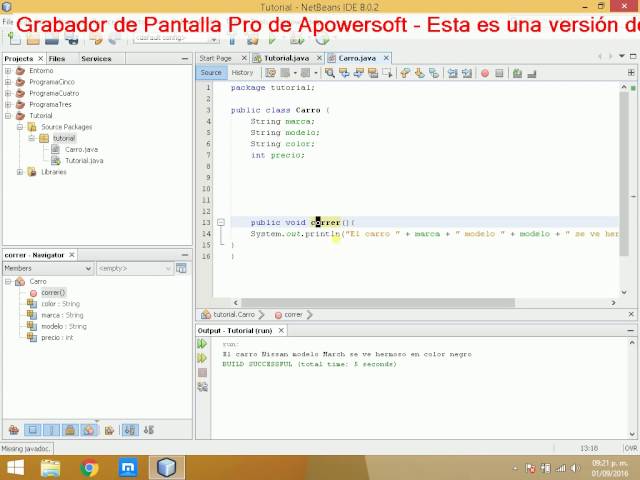Click the Source view button
This screenshot has height=480, width=640.
pos(211,73)
